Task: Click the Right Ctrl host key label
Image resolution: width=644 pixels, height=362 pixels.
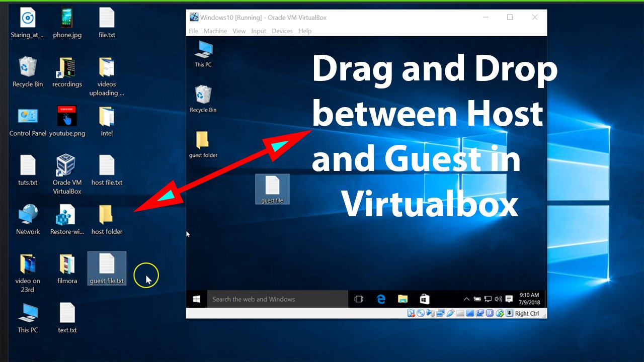Action: [527, 313]
